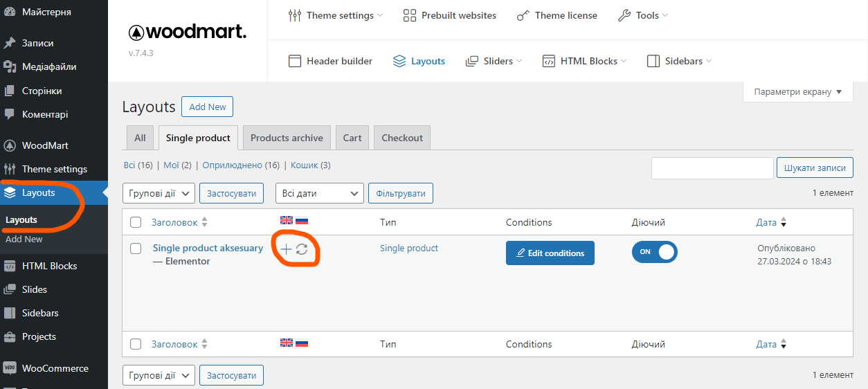Screen dimensions: 868x389
Task: Select the Single product tab
Action: [198, 138]
